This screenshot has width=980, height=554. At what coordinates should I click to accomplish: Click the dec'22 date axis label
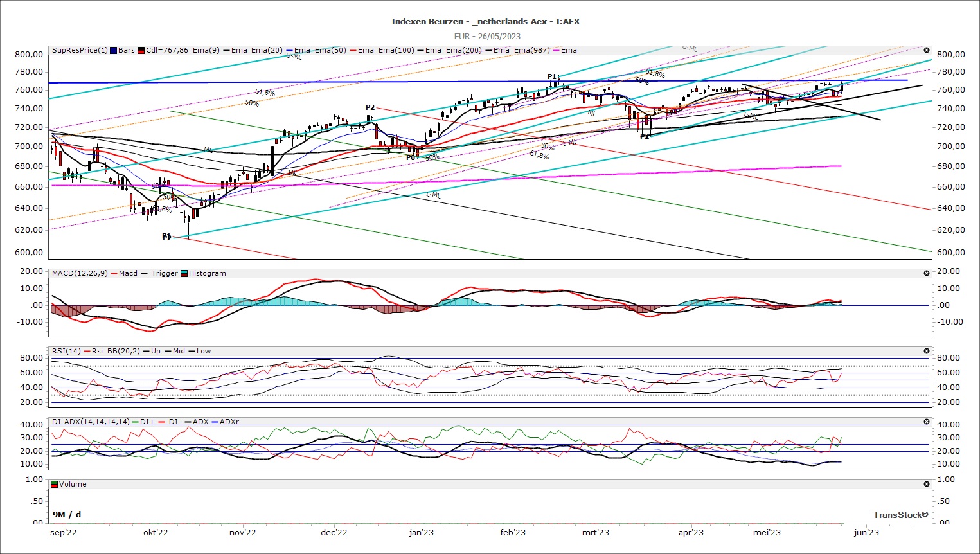tap(334, 532)
